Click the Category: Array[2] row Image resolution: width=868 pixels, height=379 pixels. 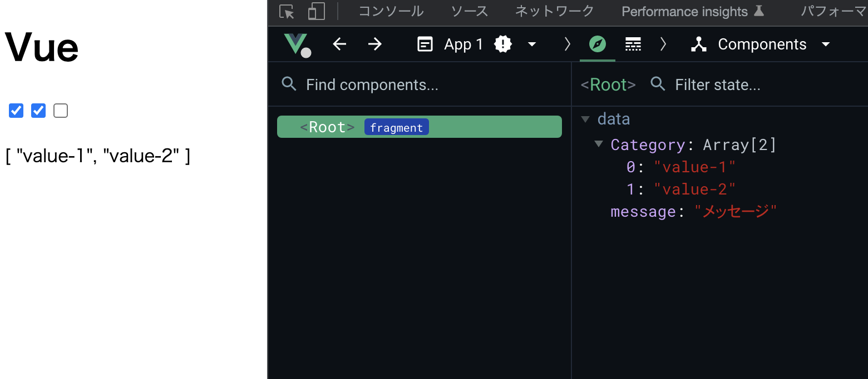693,144
